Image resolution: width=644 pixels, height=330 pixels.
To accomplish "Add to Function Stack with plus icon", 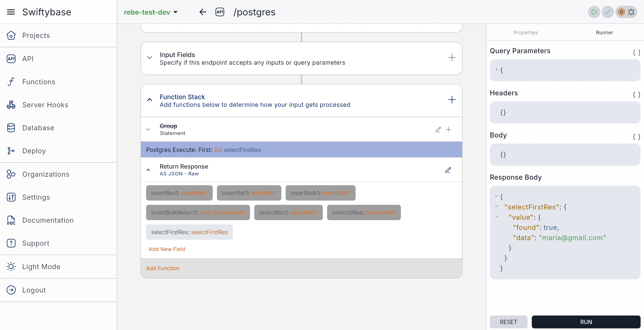I will (451, 100).
